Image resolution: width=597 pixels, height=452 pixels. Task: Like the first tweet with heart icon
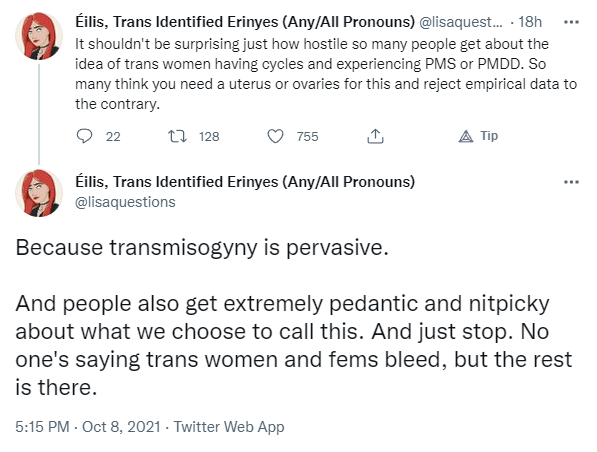click(x=275, y=136)
